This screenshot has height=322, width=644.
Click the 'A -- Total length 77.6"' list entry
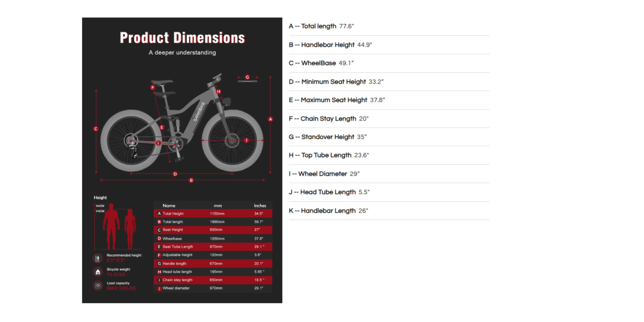coord(321,26)
